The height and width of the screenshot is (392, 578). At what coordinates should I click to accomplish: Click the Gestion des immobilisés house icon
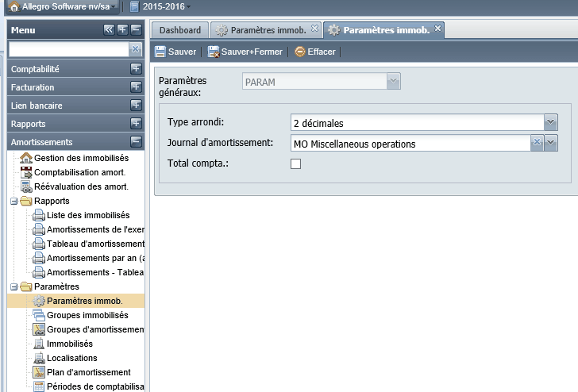tap(26, 158)
